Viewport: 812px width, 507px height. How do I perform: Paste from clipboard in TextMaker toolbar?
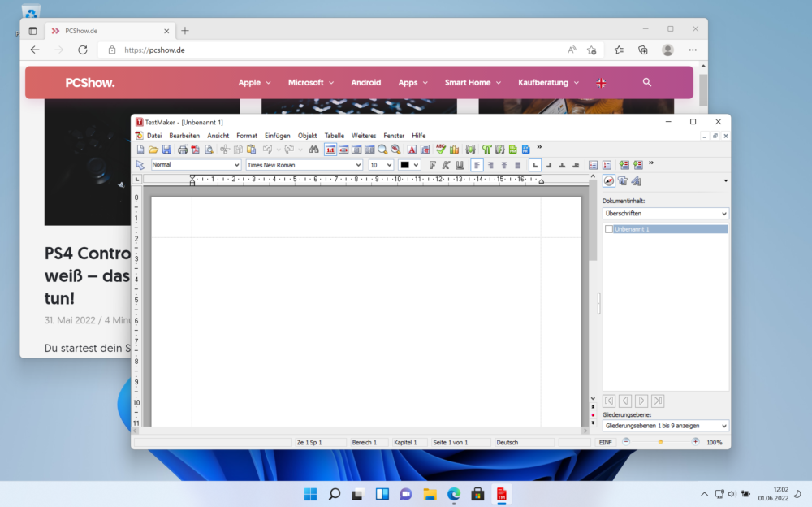(251, 149)
